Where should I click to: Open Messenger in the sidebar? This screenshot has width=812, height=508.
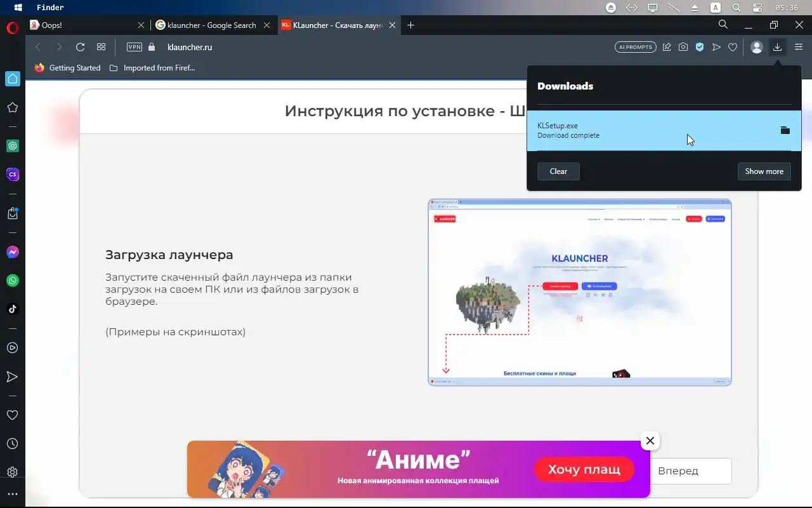coord(12,252)
